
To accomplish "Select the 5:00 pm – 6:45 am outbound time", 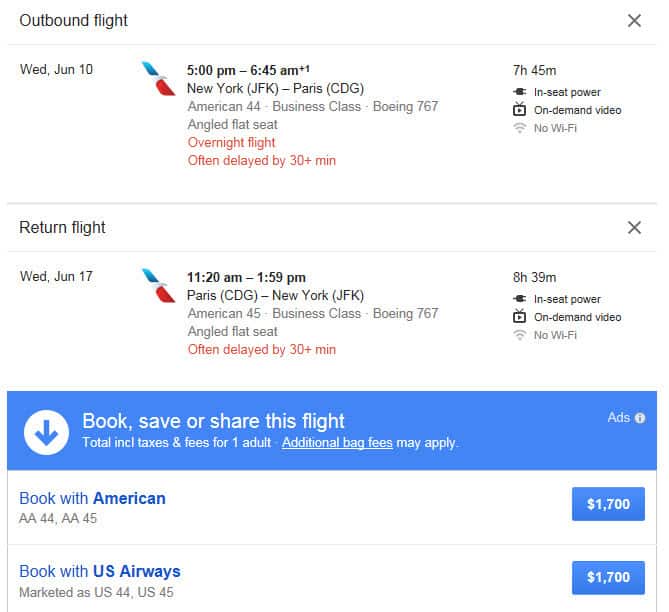I will coord(248,70).
